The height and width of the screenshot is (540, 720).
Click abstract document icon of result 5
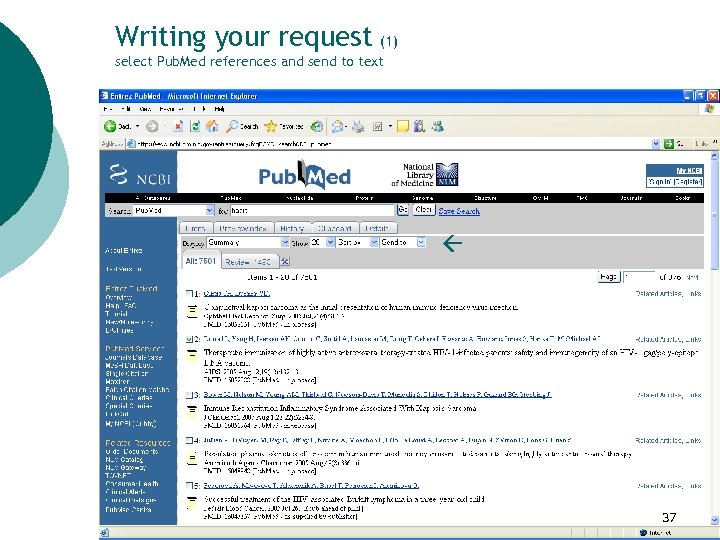click(192, 503)
